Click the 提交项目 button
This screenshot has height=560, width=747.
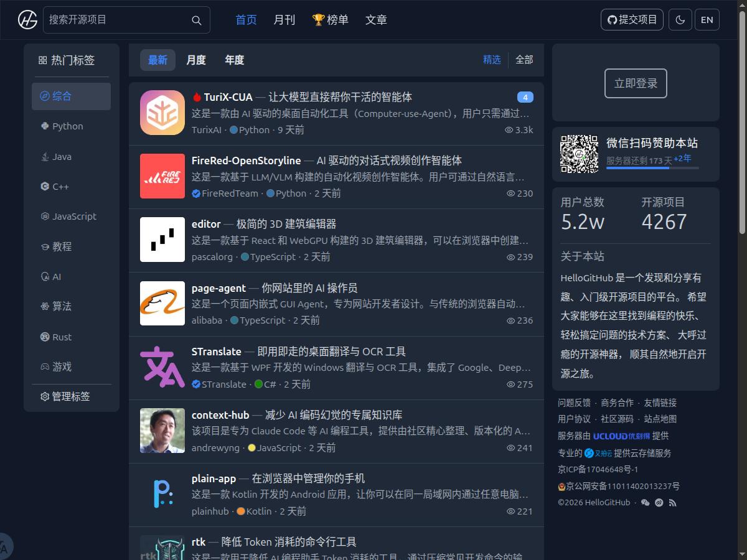(x=632, y=20)
